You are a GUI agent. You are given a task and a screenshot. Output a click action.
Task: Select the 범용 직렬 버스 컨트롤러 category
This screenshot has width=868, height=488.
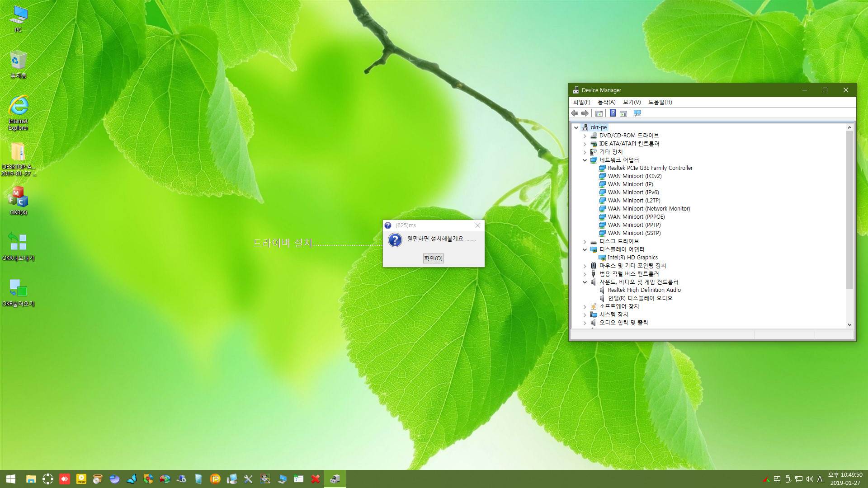coord(629,274)
